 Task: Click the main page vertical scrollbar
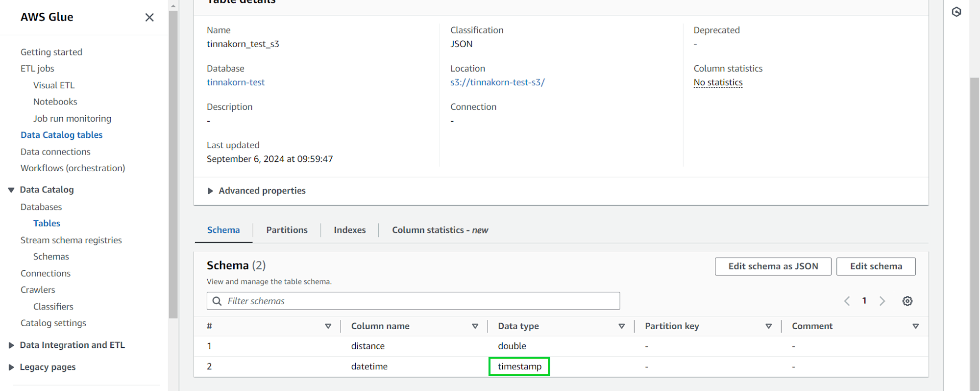coord(975,234)
